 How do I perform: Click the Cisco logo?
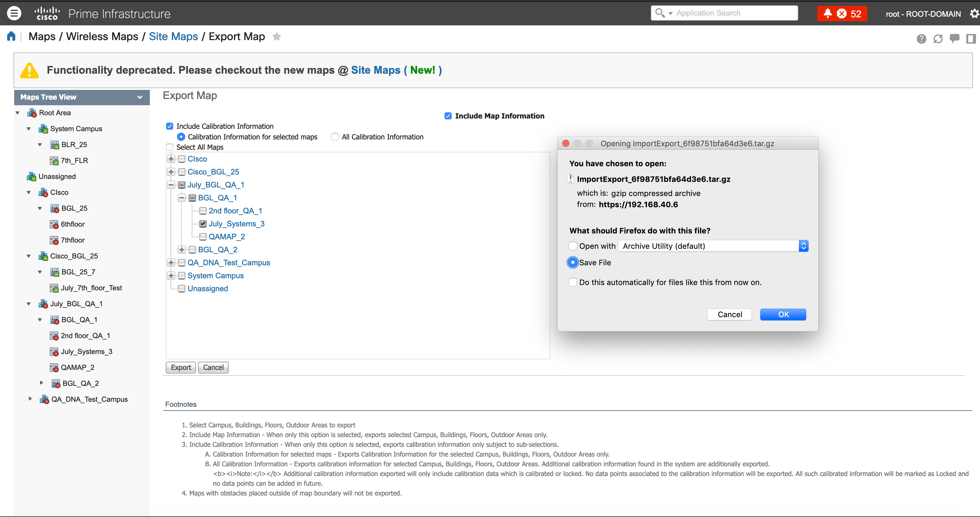(x=47, y=13)
